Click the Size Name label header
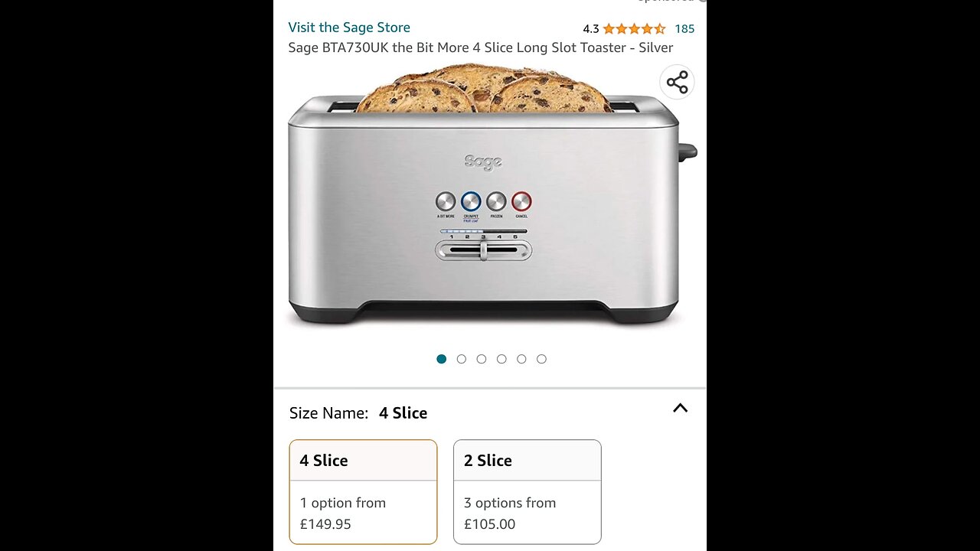Image resolution: width=980 pixels, height=551 pixels. click(x=328, y=413)
